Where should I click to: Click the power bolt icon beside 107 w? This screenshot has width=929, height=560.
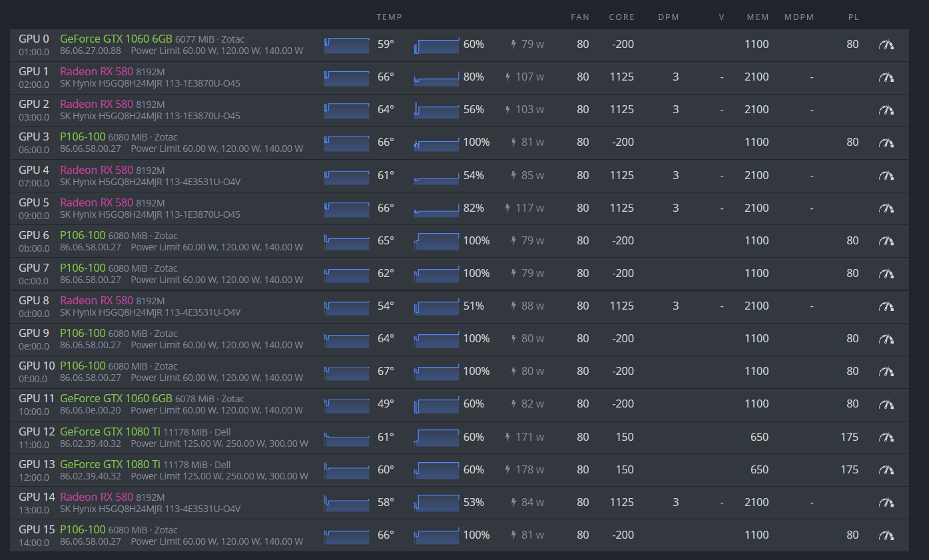click(507, 77)
